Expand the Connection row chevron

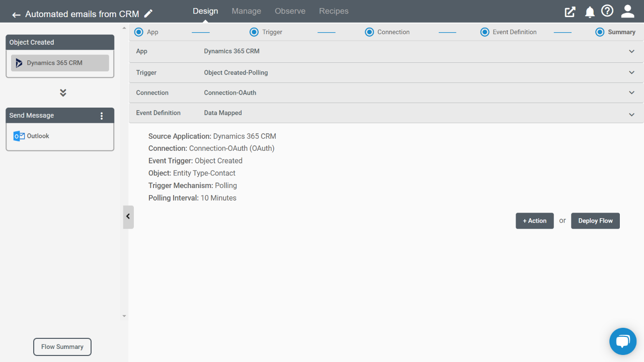pos(632,93)
